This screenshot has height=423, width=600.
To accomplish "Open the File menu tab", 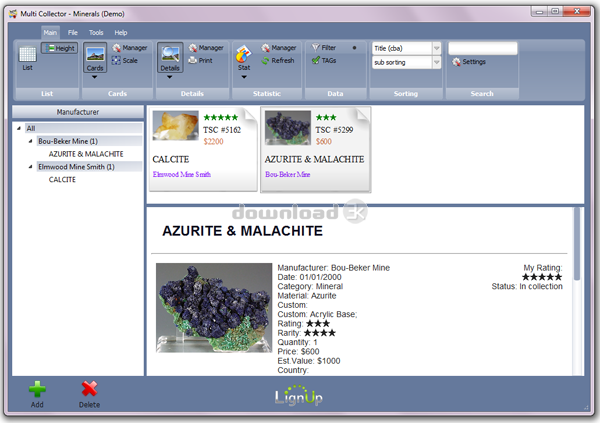I will click(x=73, y=32).
